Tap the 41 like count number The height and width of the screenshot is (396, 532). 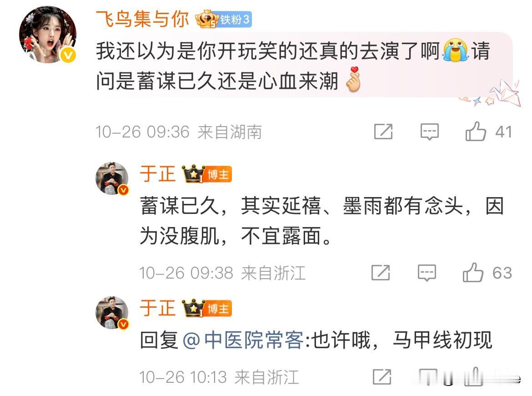pos(503,132)
